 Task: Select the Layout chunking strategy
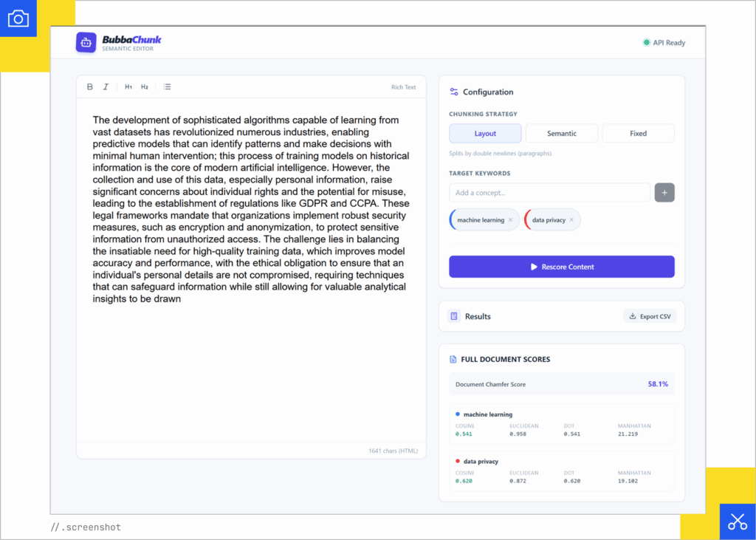click(x=485, y=134)
